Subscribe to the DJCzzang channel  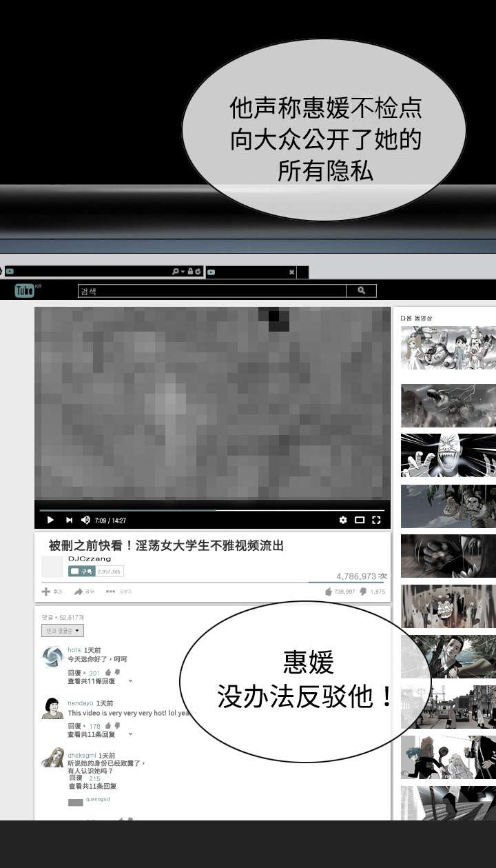pyautogui.click(x=81, y=571)
